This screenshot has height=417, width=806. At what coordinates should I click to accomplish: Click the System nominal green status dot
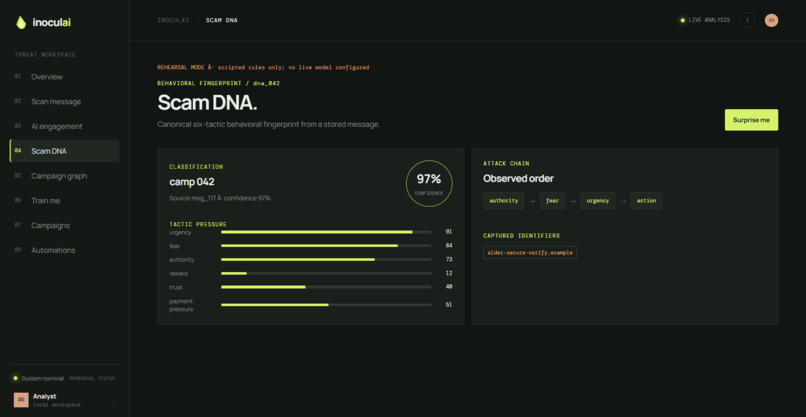tap(15, 378)
